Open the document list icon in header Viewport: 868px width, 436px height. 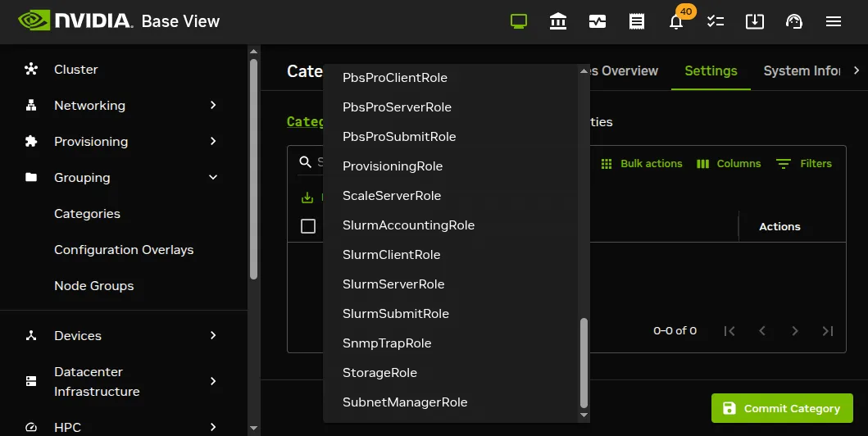(x=637, y=21)
